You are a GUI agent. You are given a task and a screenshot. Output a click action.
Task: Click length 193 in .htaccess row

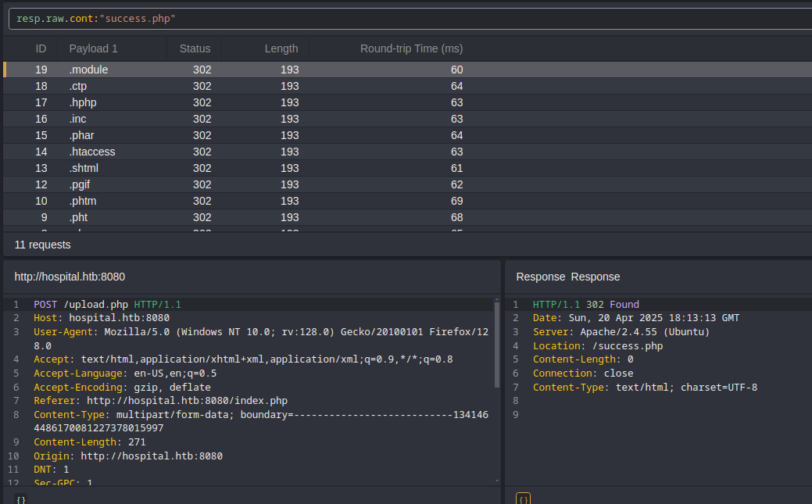pos(289,152)
